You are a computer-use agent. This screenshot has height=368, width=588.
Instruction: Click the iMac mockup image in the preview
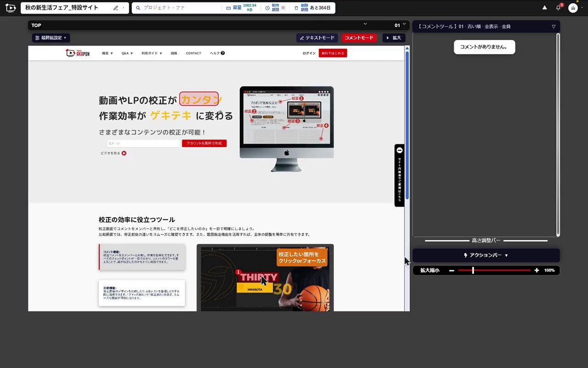[x=287, y=129]
